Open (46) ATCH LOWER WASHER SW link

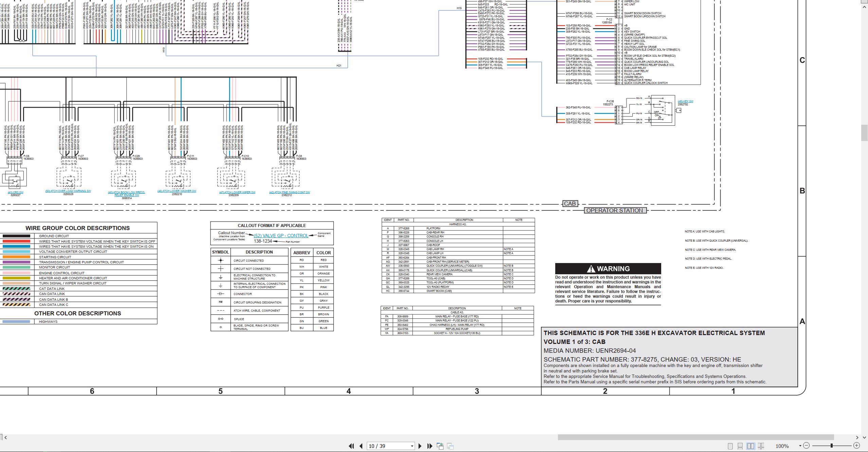click(x=177, y=191)
